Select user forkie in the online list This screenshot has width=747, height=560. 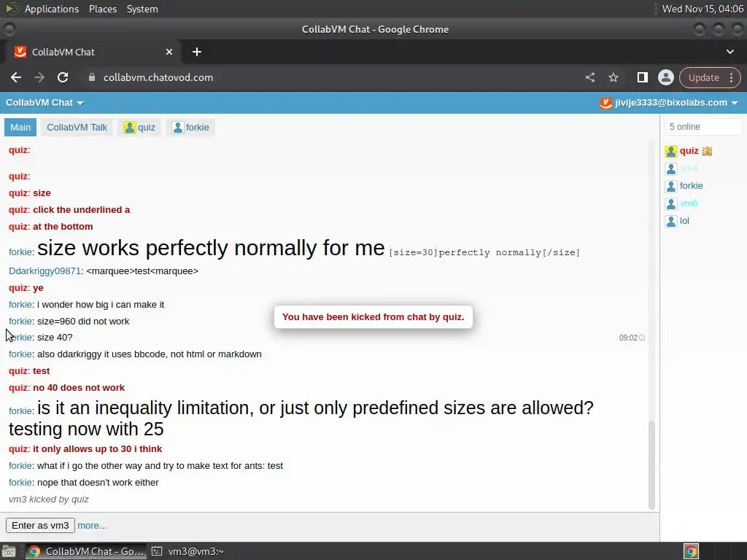pos(692,186)
